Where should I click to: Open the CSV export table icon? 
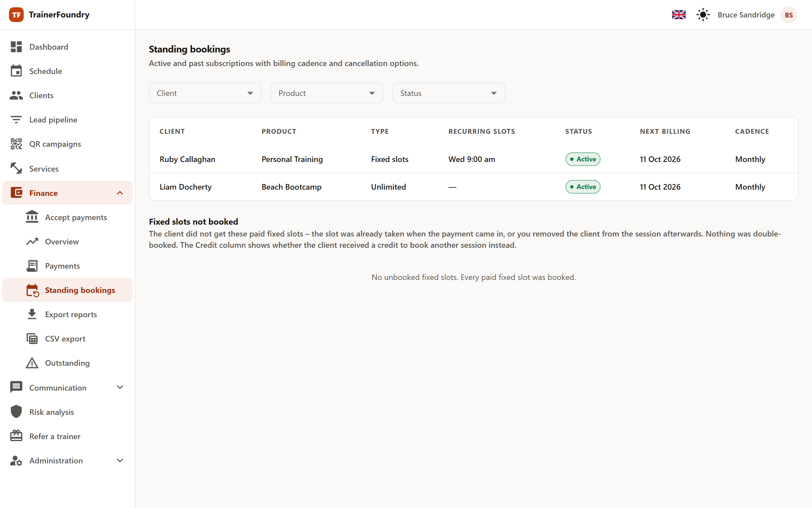32,338
